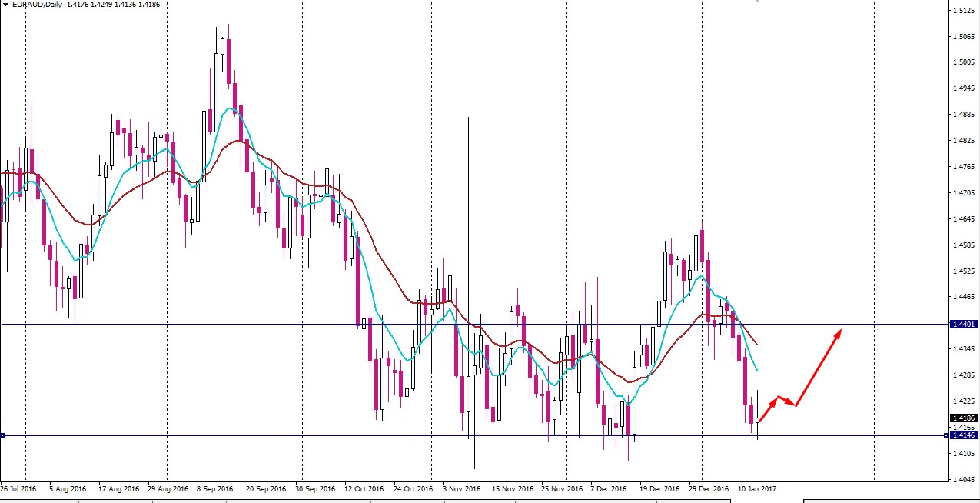
Task: Click the 17 Aug 2016 date label
Action: 118,488
